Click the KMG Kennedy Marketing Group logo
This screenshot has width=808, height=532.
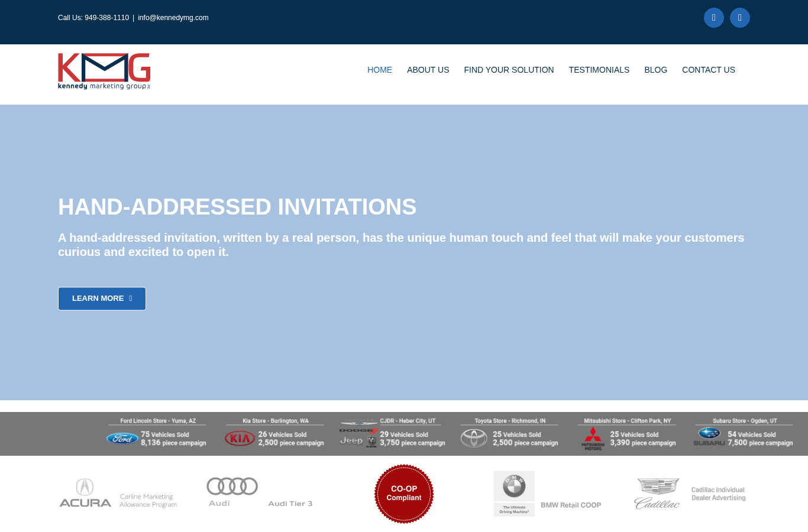[x=104, y=72]
